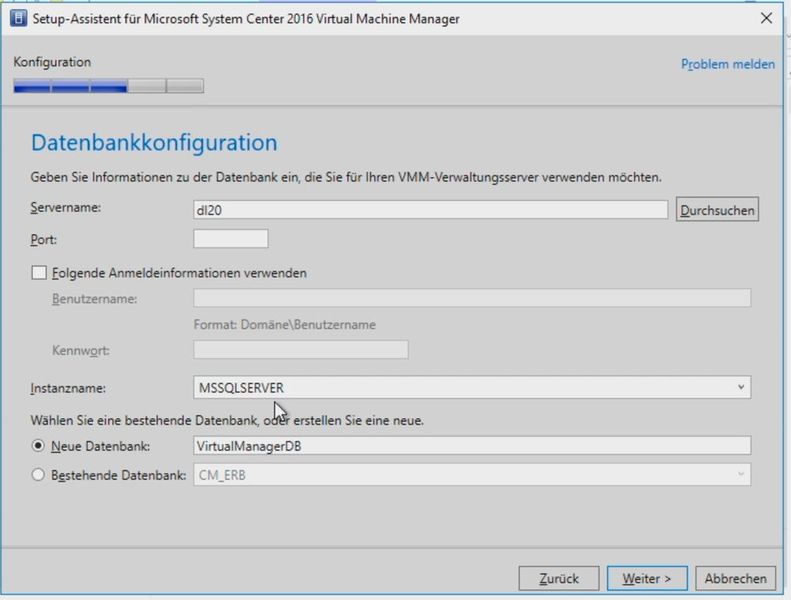
Task: Click the Format: Domäne\Benutzername hint text
Action: pyautogui.click(x=285, y=324)
